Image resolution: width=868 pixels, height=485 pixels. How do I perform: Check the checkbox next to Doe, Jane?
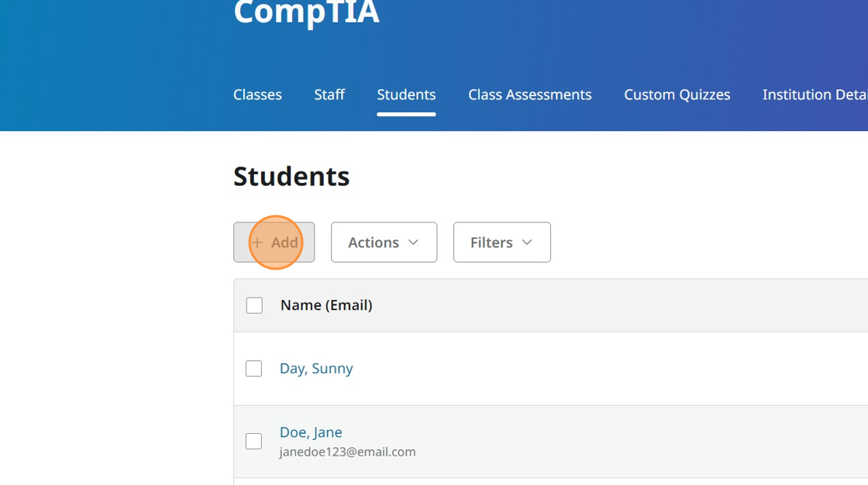(253, 440)
